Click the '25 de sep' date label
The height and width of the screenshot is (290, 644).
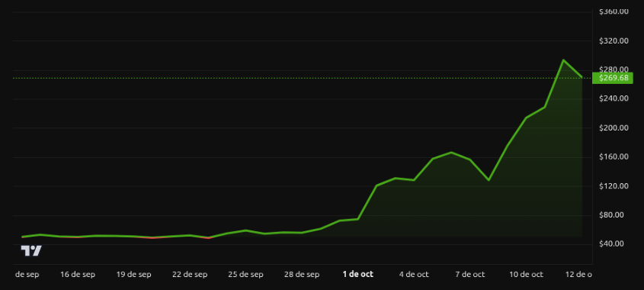point(245,275)
